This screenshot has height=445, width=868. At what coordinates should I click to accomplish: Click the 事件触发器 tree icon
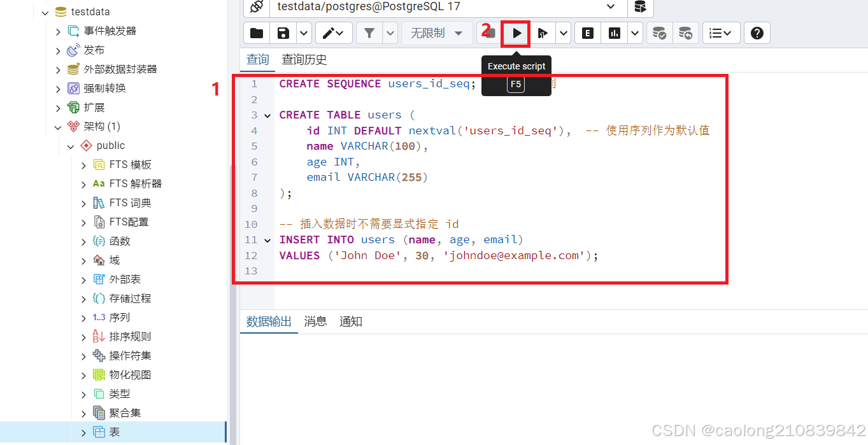coord(73,31)
